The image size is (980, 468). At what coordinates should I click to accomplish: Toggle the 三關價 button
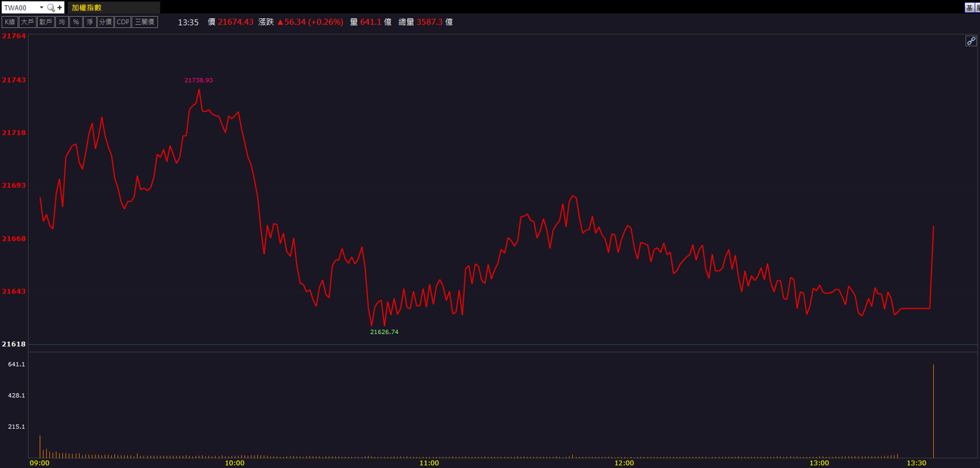coord(145,22)
